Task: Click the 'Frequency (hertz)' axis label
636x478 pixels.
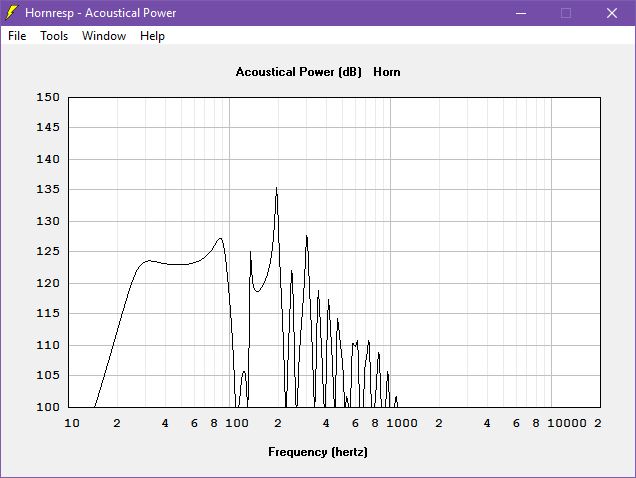Action: tap(318, 452)
